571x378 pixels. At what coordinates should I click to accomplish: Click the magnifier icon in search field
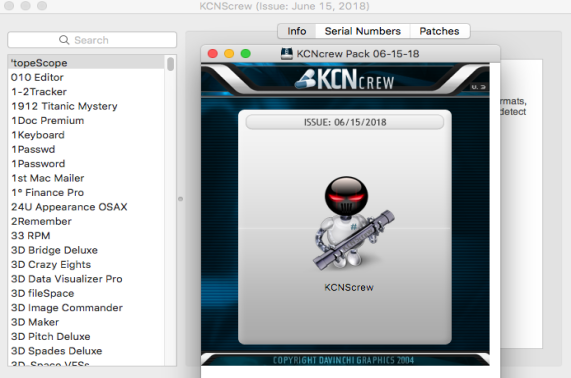tap(64, 40)
